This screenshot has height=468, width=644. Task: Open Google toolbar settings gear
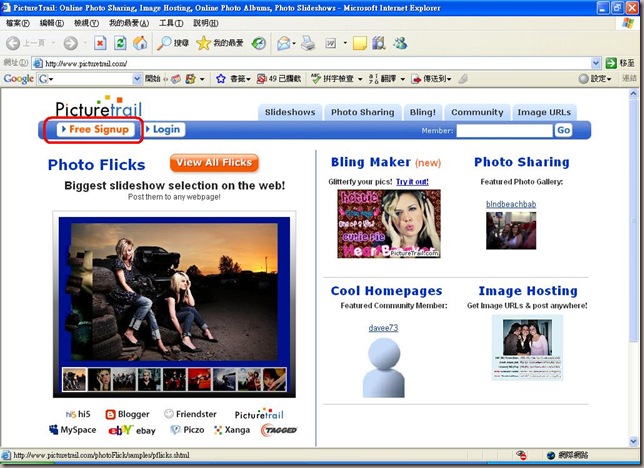[595, 78]
